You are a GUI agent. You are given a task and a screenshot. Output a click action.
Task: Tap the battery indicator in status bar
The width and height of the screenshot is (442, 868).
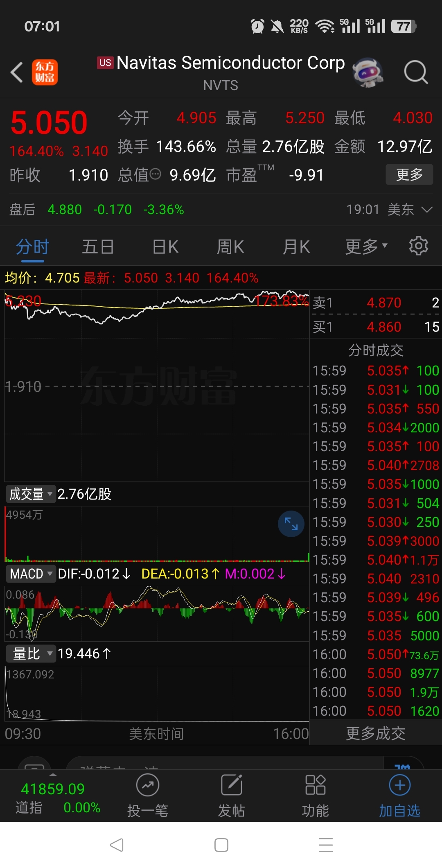click(x=404, y=27)
